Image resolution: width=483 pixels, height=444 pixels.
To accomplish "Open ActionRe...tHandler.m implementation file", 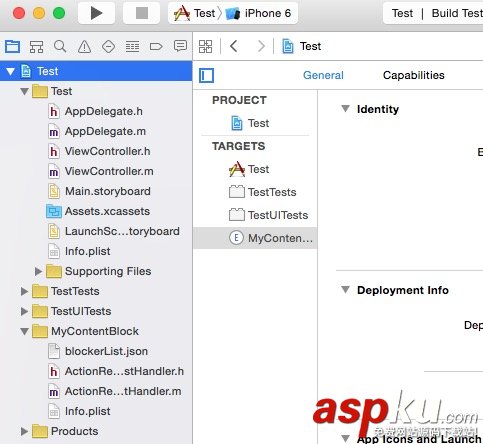I will [115, 391].
